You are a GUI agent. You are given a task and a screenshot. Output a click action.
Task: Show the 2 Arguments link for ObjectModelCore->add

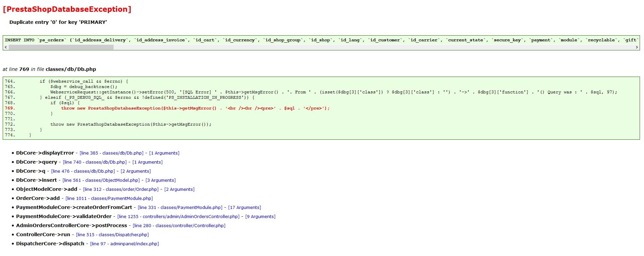click(x=179, y=189)
